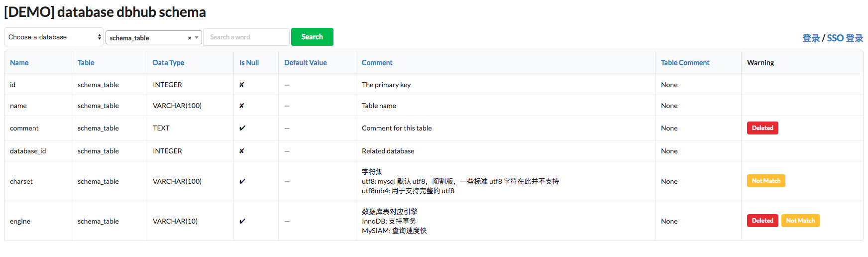Sort by the Name column header
The image size is (868, 257).
coord(19,63)
